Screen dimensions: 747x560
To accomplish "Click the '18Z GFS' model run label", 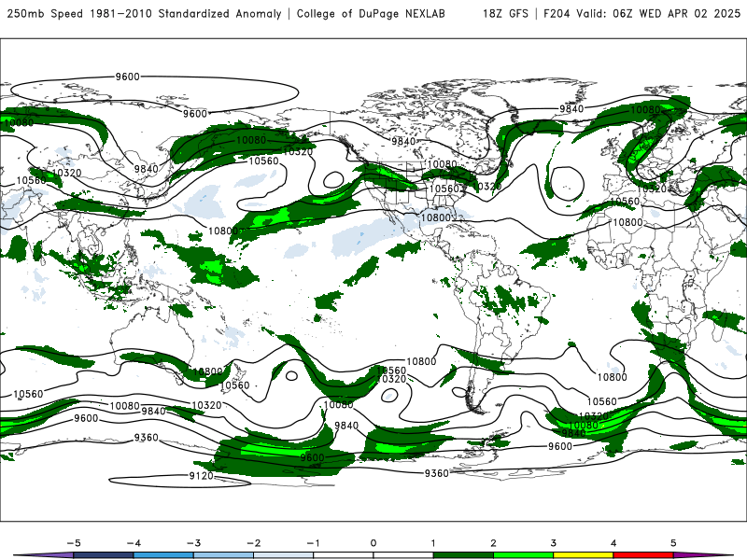I will (505, 13).
